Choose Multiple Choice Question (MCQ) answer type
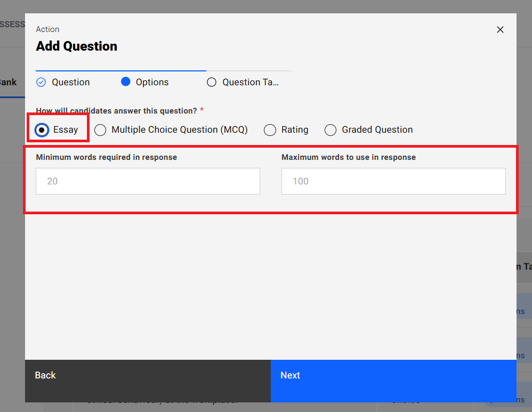The height and width of the screenshot is (412, 532). (x=100, y=130)
